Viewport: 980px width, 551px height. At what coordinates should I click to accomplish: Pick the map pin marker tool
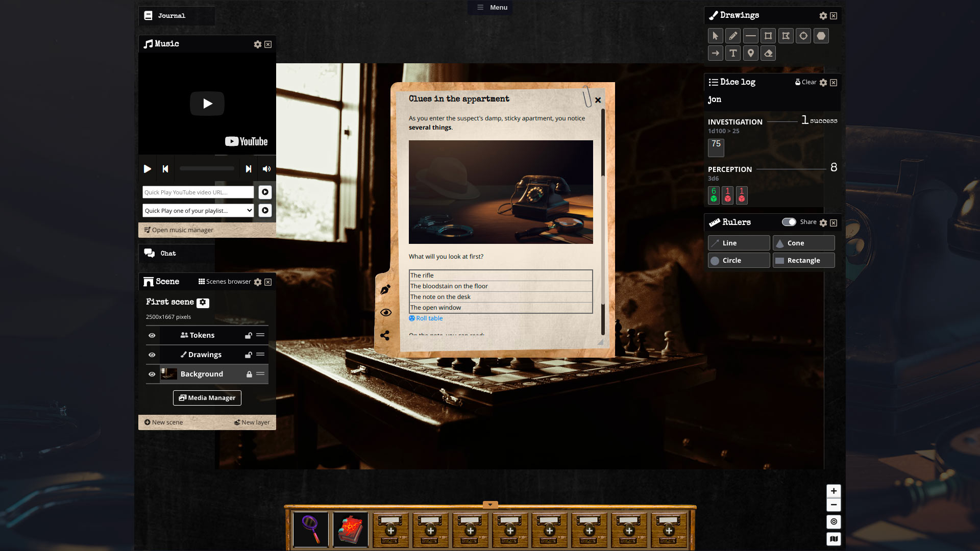(x=750, y=53)
